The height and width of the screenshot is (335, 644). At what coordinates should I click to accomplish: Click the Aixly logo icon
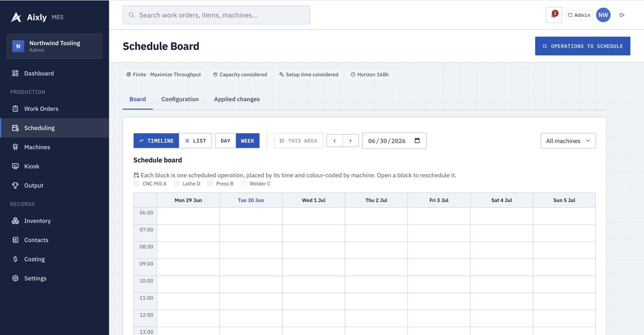[16, 17]
